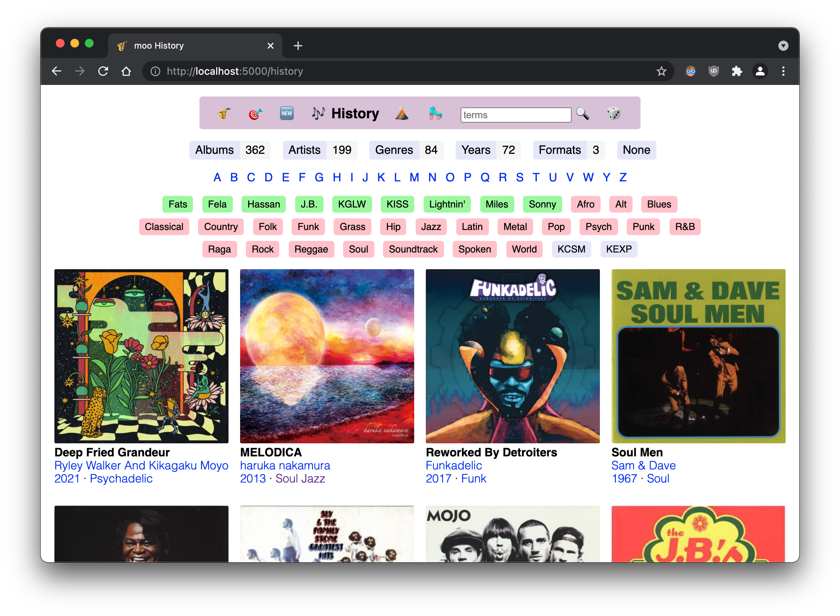This screenshot has height=616, width=840.
Task: Open the tab search dropdown arrow
Action: [x=783, y=46]
